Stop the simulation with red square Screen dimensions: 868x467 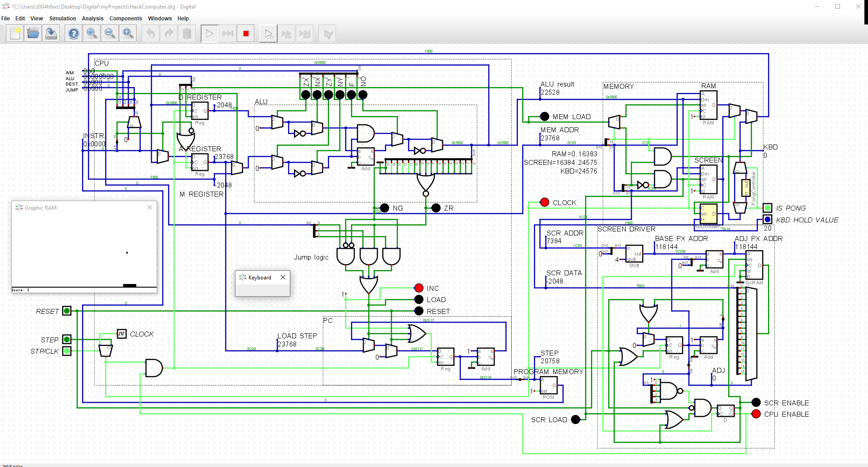tap(246, 34)
